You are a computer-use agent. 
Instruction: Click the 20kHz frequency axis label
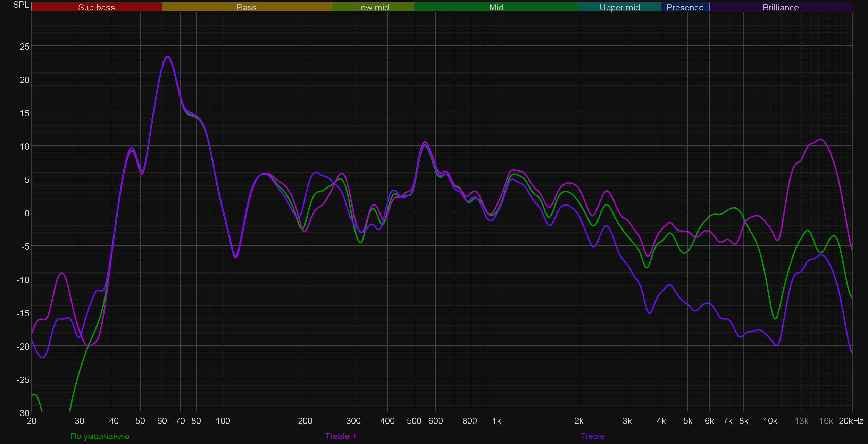(x=851, y=421)
